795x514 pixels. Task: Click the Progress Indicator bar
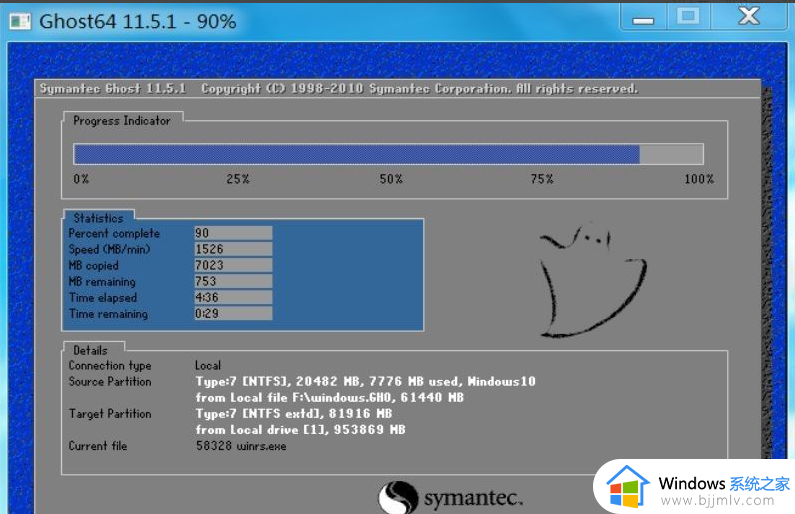click(x=388, y=154)
